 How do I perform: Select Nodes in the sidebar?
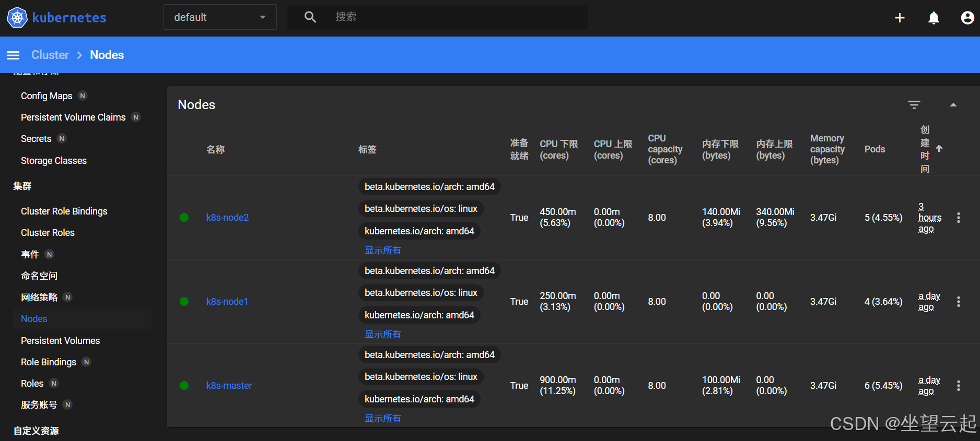(34, 319)
